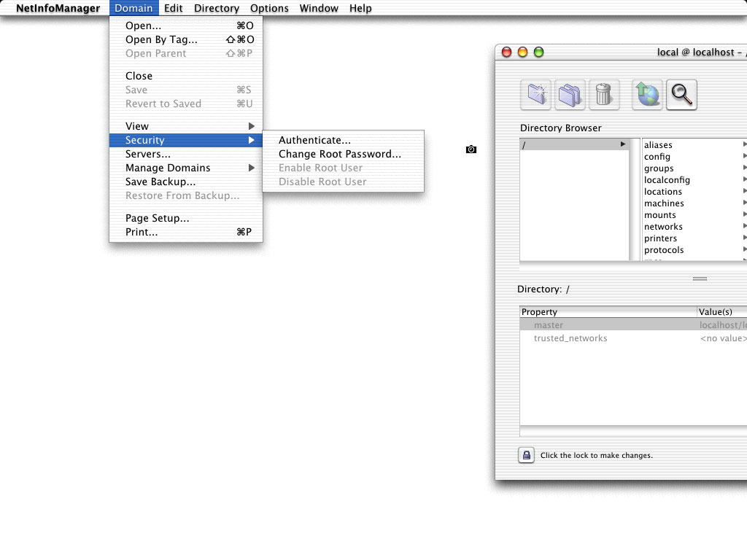The height and width of the screenshot is (560, 747).
Task: Click the New Directory toolbar icon
Action: click(536, 94)
